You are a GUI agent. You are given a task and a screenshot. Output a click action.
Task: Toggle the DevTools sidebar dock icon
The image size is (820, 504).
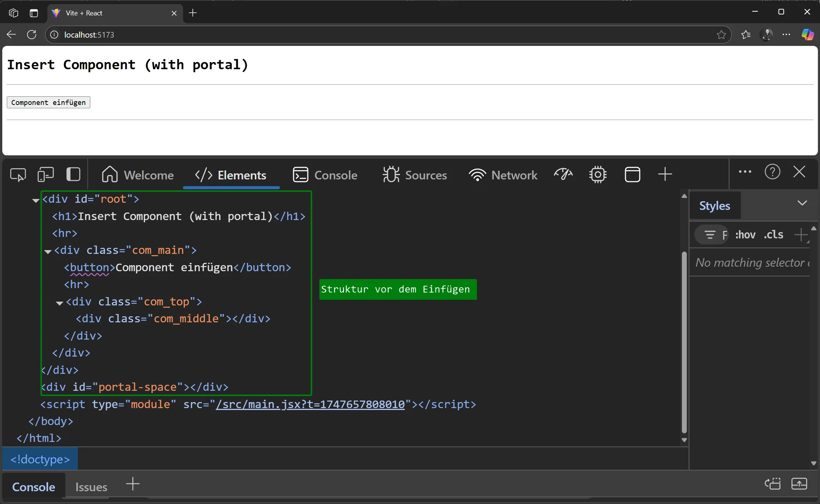[73, 175]
